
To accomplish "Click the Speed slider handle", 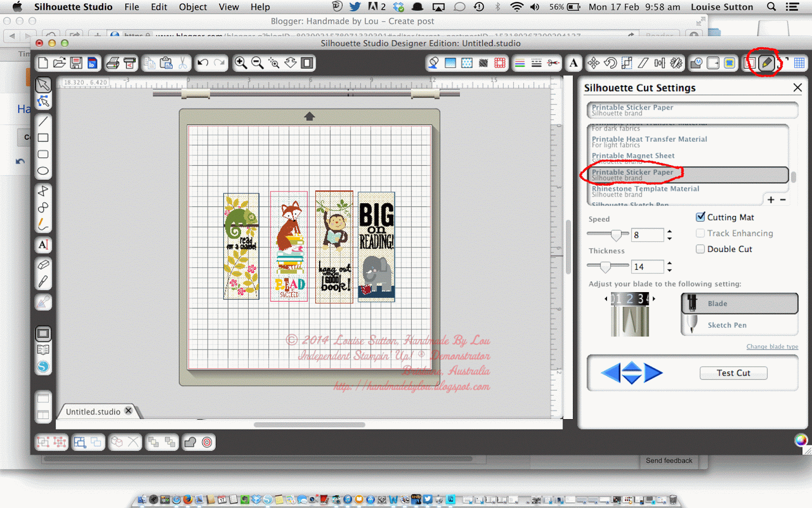I will tap(616, 235).
